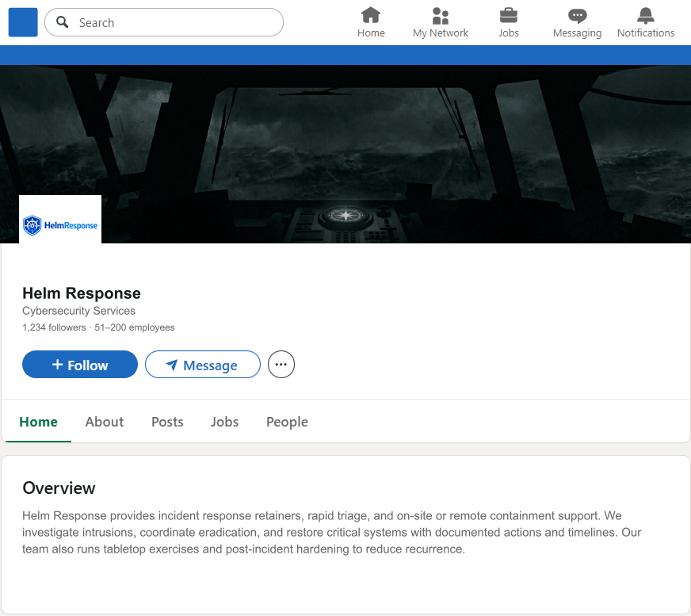
Task: Switch to the company Jobs tab
Action: point(225,422)
